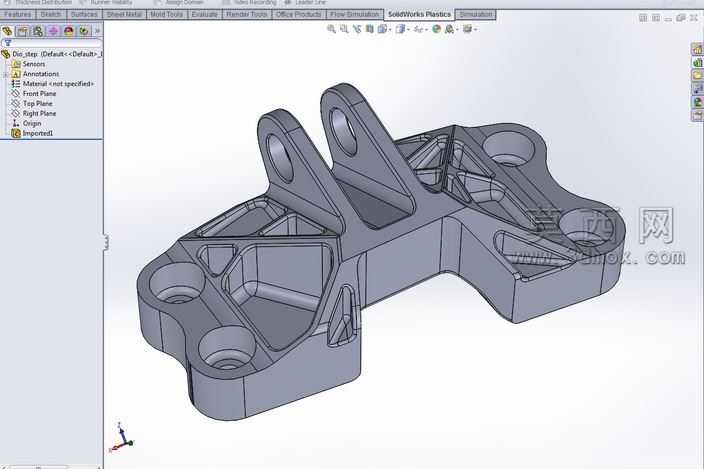Open Hide/Show Items dropdown arrow
The height and width of the screenshot is (469, 704).
[426, 30]
